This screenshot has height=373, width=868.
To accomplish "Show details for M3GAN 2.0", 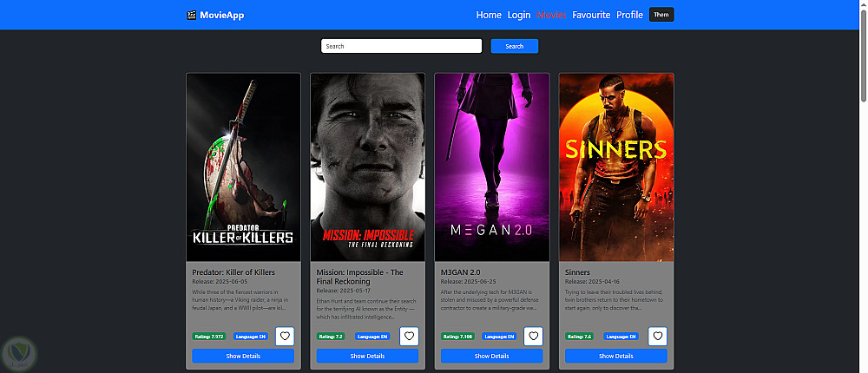I will tap(491, 356).
